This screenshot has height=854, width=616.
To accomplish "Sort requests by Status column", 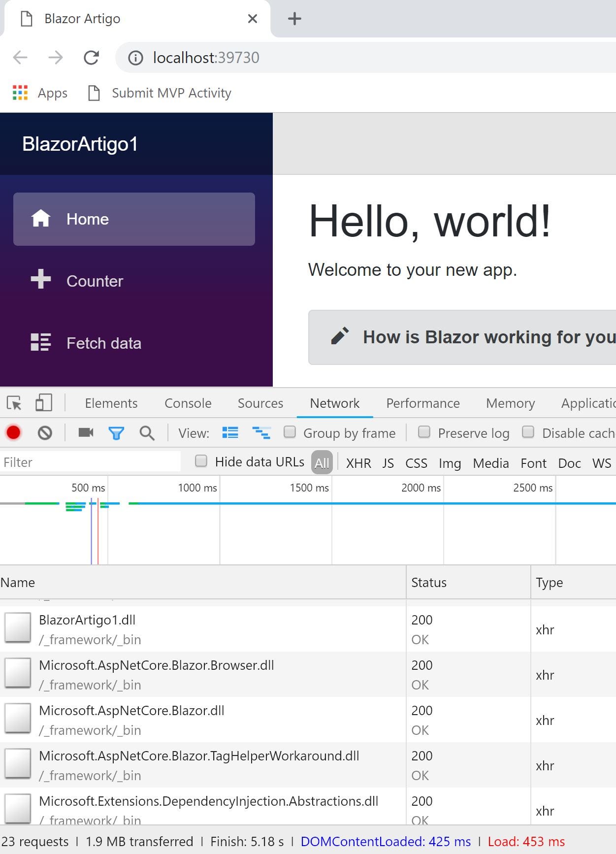I will pos(469,582).
